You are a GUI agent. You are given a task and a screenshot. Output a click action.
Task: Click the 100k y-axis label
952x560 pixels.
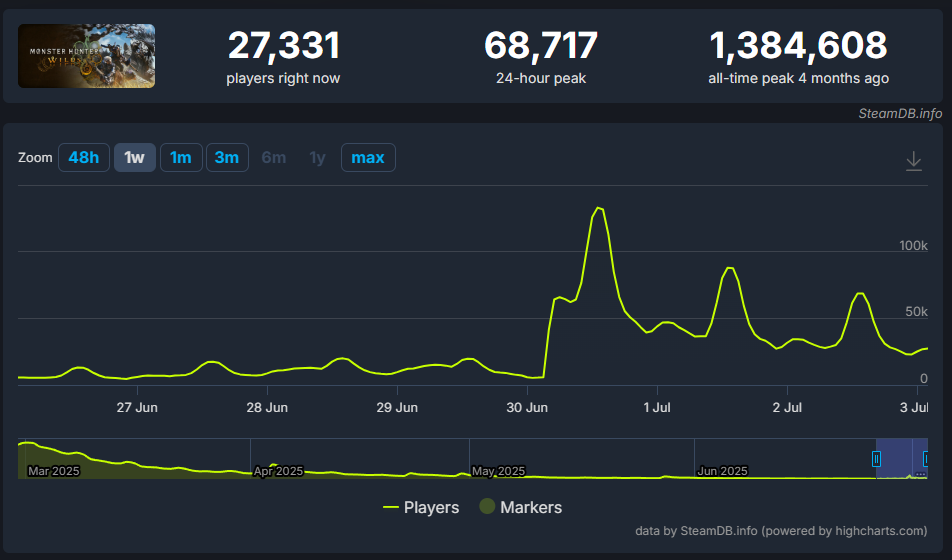(x=913, y=245)
